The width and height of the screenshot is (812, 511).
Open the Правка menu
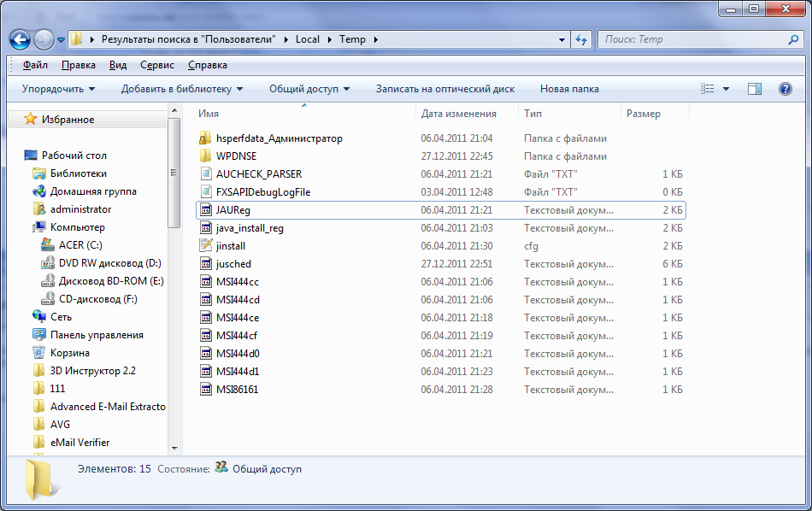[78, 65]
